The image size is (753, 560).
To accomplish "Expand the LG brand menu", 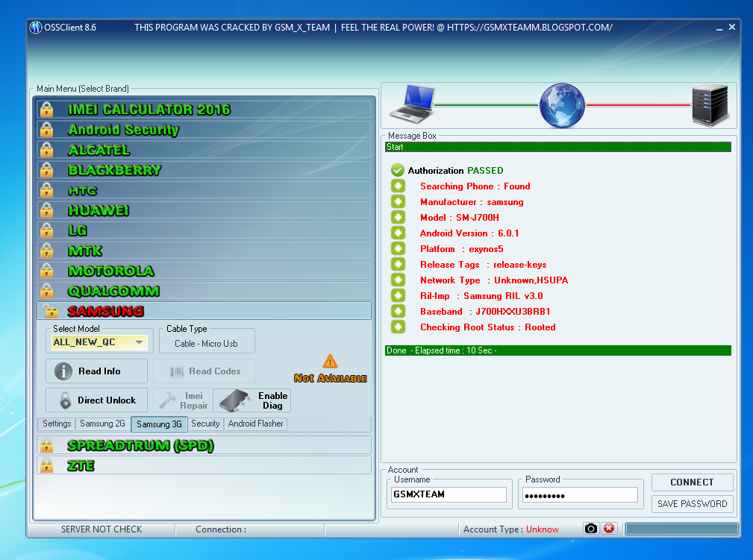I will click(204, 230).
